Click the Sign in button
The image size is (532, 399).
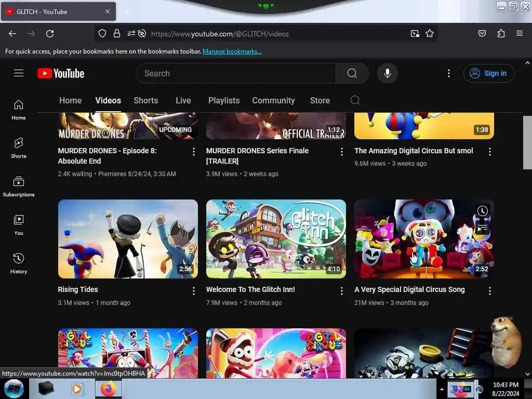[x=489, y=73]
